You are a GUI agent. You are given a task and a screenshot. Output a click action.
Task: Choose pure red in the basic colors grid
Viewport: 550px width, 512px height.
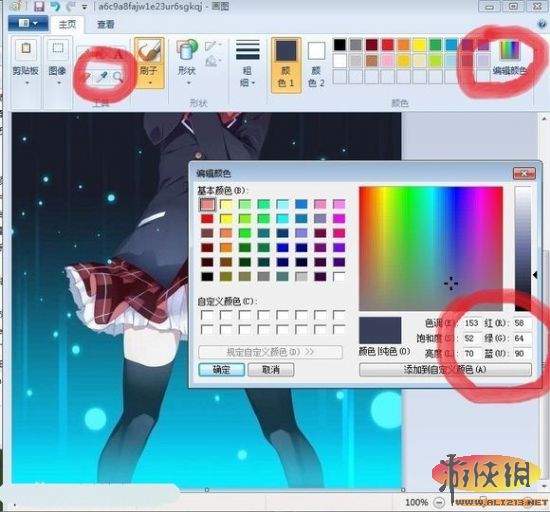[x=207, y=219]
